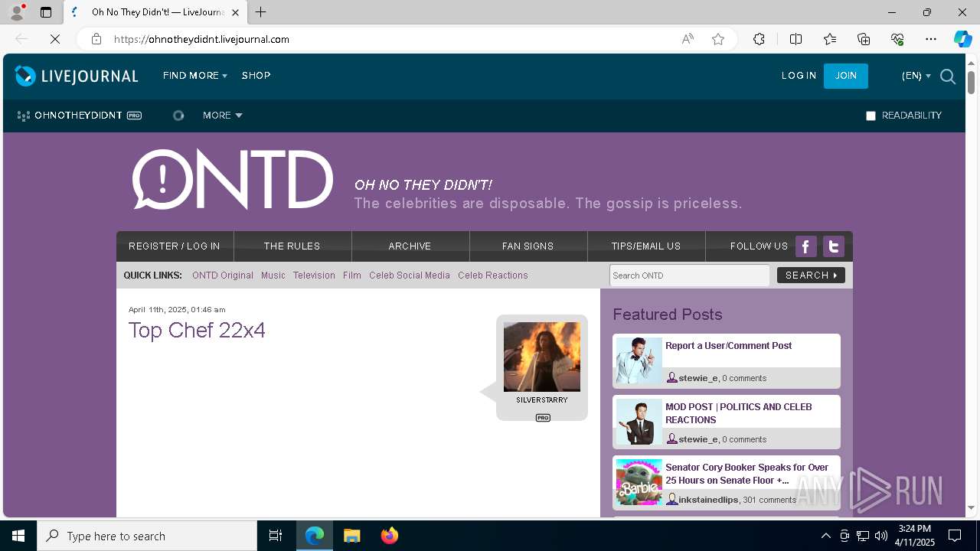Viewport: 980px width, 551px height.
Task: Open the notifications center on taskbar
Action: [x=955, y=536]
